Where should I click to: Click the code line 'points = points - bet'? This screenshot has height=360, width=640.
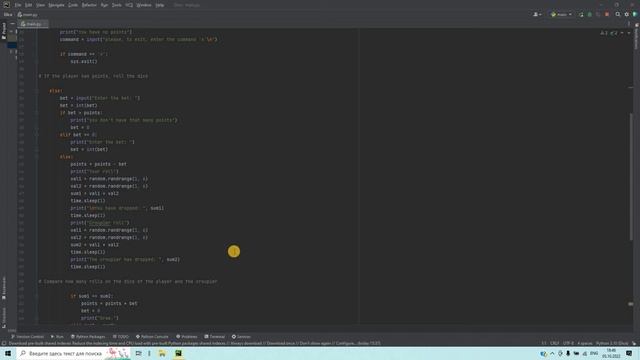click(x=98, y=164)
